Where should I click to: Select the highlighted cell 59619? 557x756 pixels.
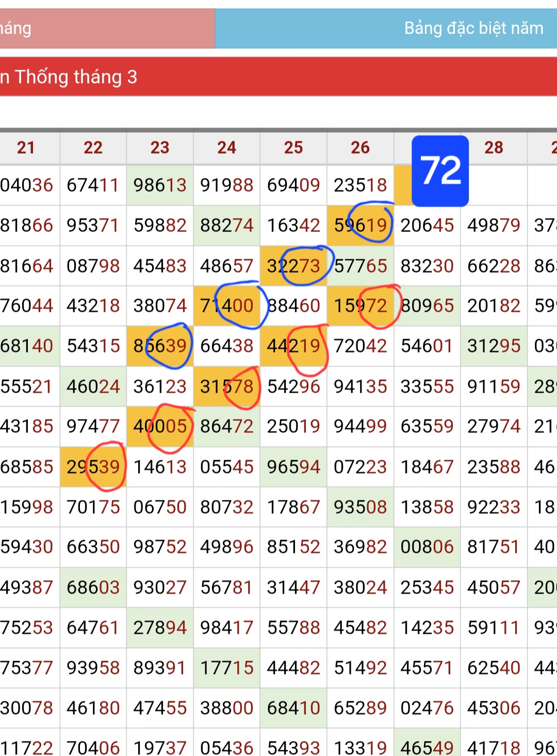[361, 225]
